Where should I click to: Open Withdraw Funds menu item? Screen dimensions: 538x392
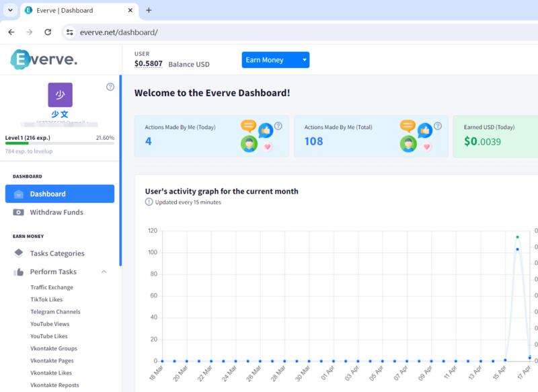[x=56, y=212]
